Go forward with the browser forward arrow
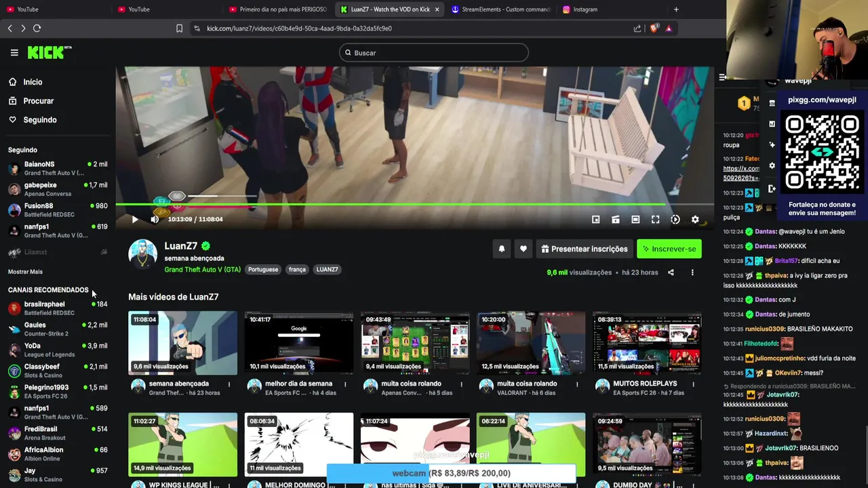The width and height of the screenshot is (868, 488). 23,28
